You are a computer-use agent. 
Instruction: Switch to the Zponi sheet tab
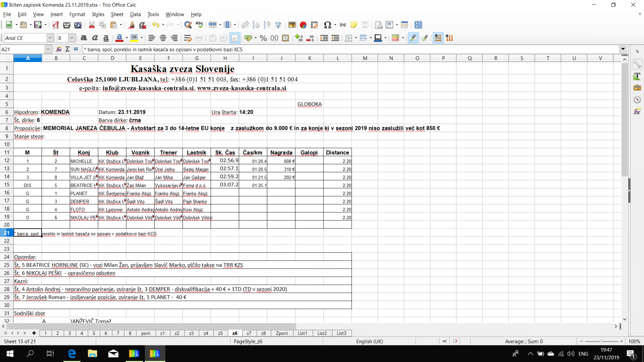(x=282, y=333)
